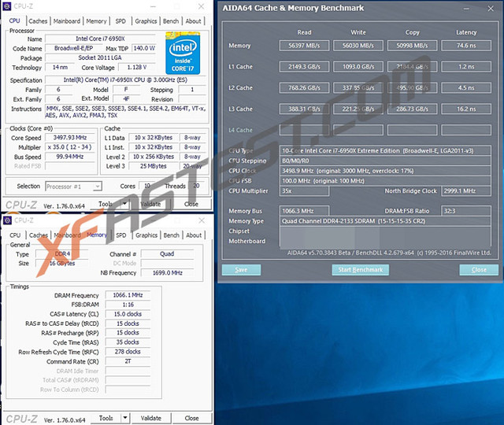
Task: Click Start Benchmark in AIDA64
Action: click(x=361, y=270)
